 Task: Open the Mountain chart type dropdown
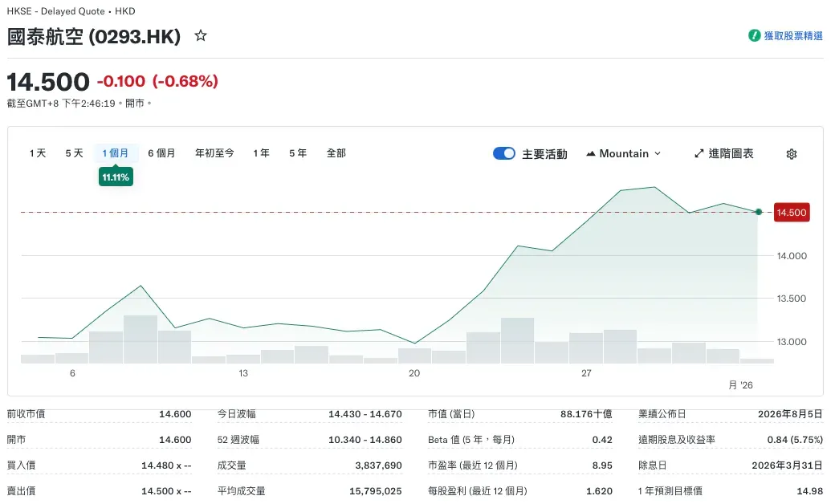pyautogui.click(x=624, y=153)
